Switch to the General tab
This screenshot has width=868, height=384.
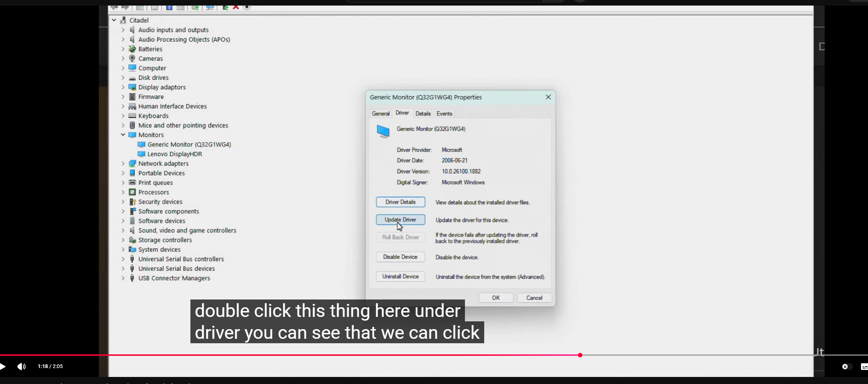click(380, 114)
